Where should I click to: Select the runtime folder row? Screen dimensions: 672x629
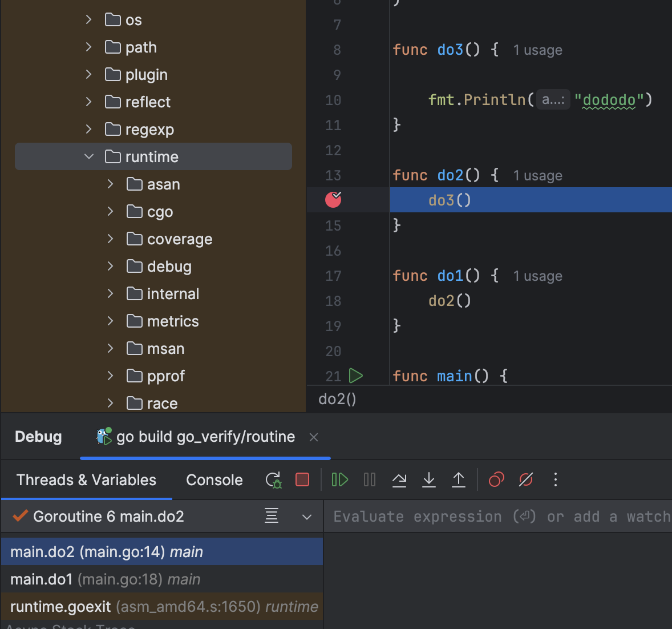pyautogui.click(x=153, y=156)
